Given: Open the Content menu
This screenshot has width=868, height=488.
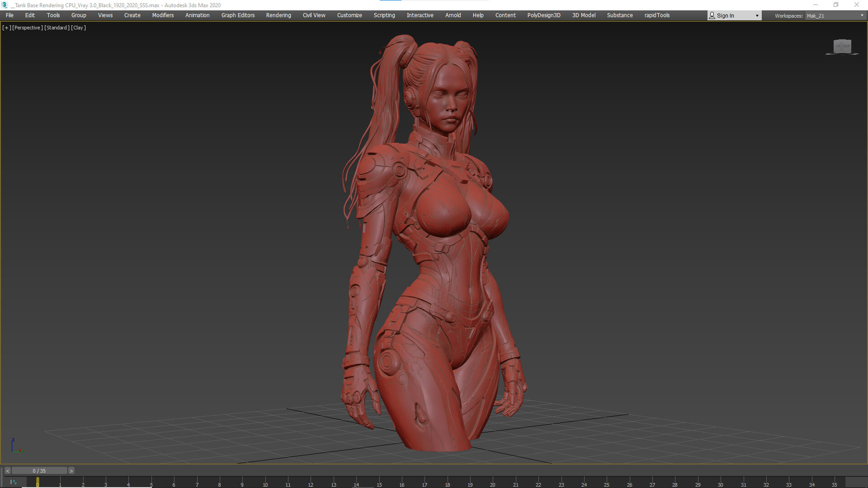Looking at the screenshot, I should click(x=505, y=15).
